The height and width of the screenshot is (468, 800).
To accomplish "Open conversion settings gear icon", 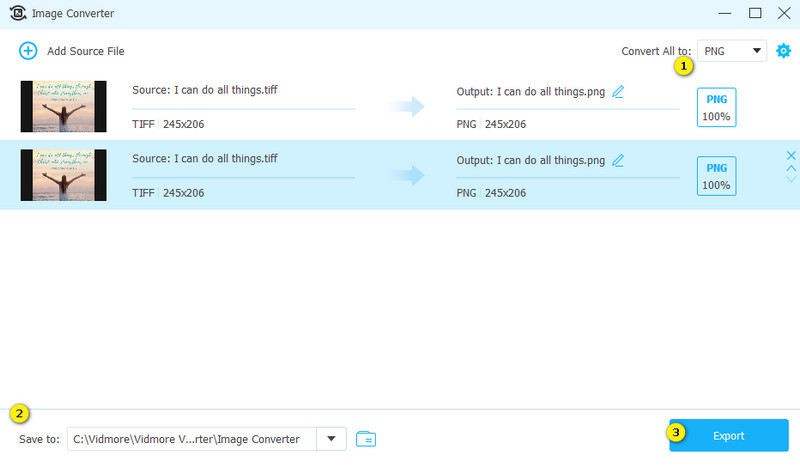I will point(783,50).
